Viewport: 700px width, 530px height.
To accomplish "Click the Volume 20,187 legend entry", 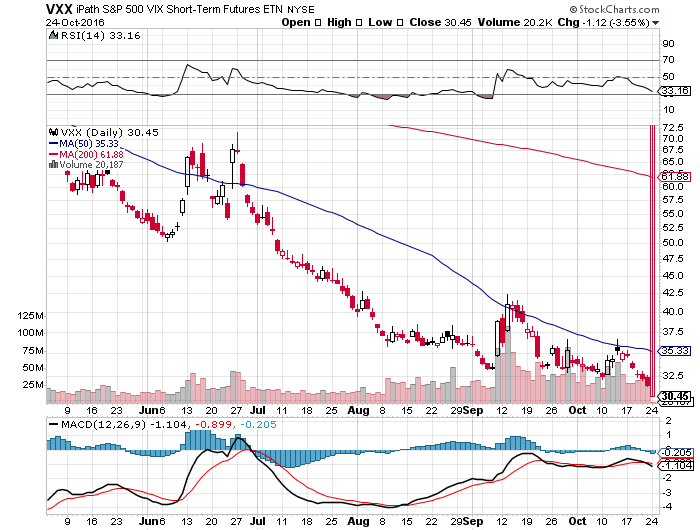I will pyautogui.click(x=91, y=165).
